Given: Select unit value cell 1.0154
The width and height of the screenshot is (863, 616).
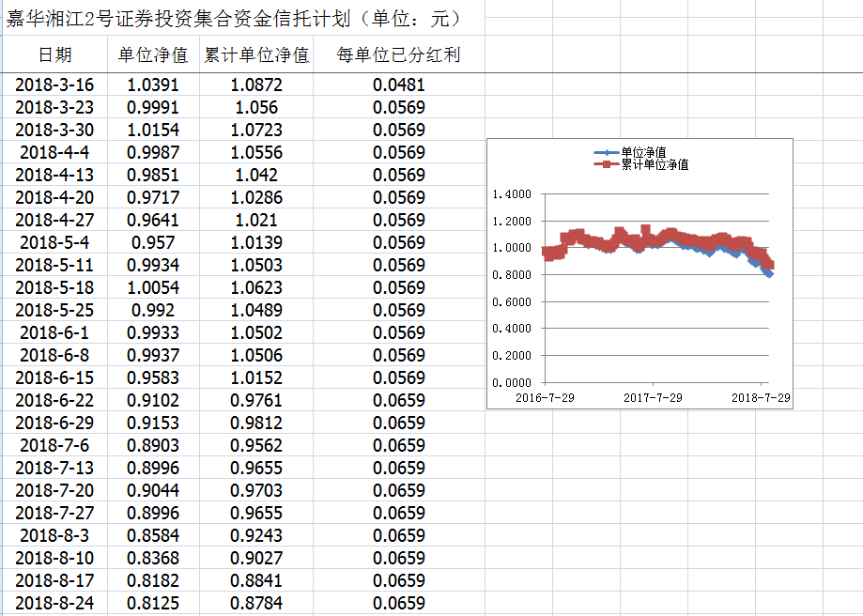Looking at the screenshot, I should [x=154, y=130].
